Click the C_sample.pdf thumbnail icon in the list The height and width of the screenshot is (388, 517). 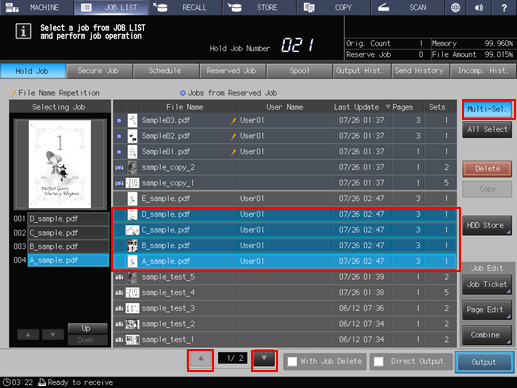tap(132, 230)
